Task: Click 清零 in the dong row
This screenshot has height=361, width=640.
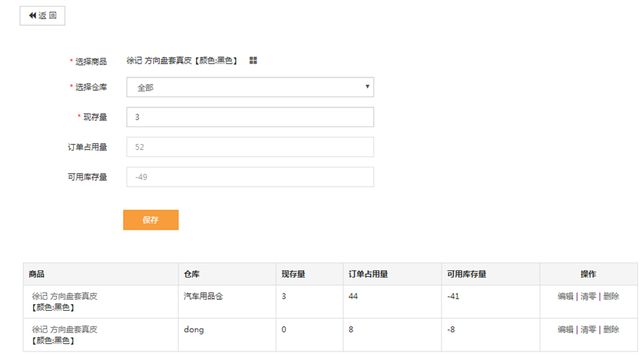Action: pos(588,329)
